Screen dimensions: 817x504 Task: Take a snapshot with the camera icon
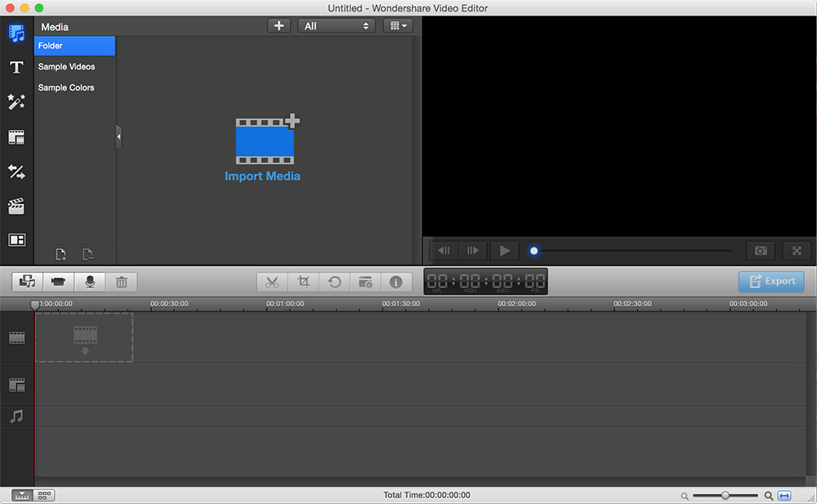[x=761, y=251]
